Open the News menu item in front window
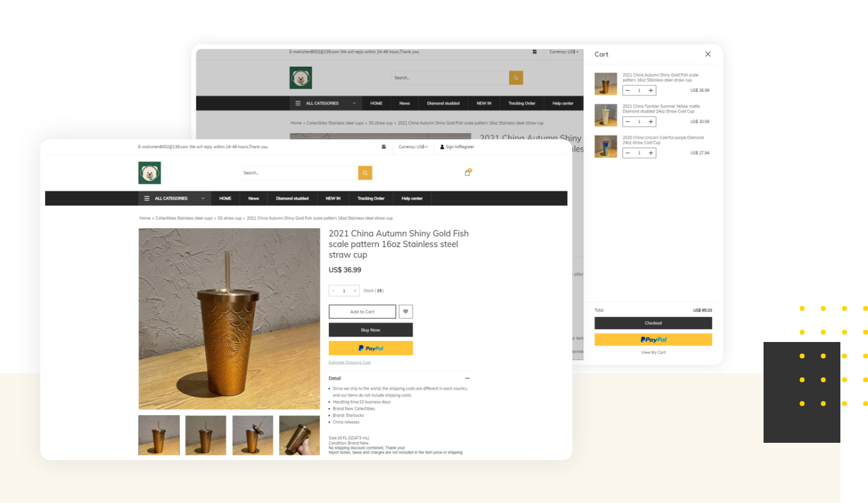This screenshot has width=868, height=504. pos(254,199)
